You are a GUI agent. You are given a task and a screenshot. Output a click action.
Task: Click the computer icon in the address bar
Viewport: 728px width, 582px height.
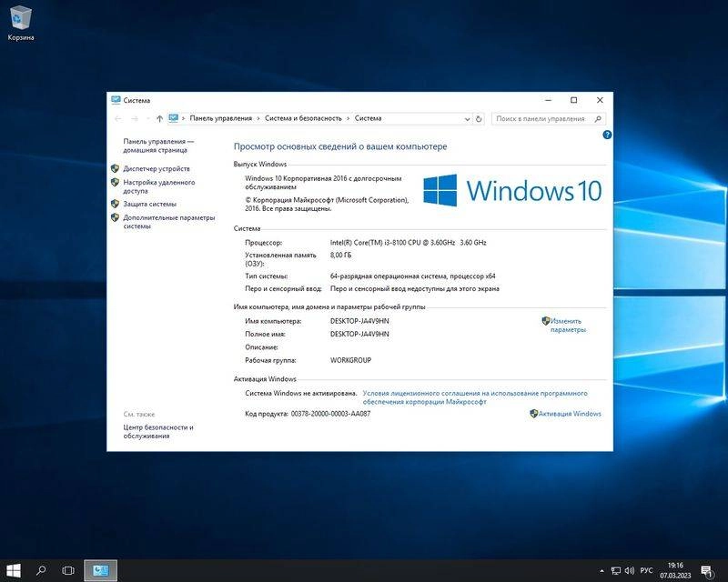coord(174,118)
